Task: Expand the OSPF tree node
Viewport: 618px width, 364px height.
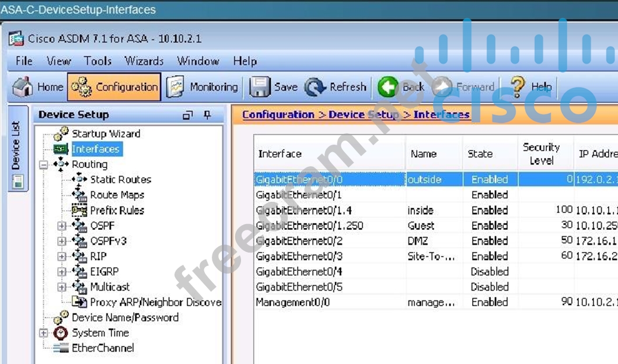Action: (x=62, y=226)
